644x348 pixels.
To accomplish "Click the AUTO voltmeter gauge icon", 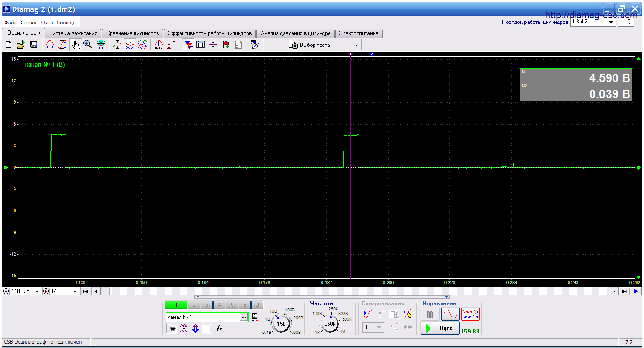I will (255, 45).
